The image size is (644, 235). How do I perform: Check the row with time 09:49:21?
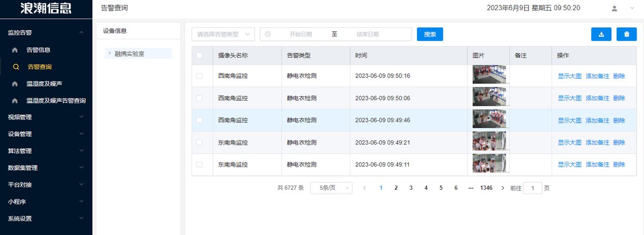[200, 143]
